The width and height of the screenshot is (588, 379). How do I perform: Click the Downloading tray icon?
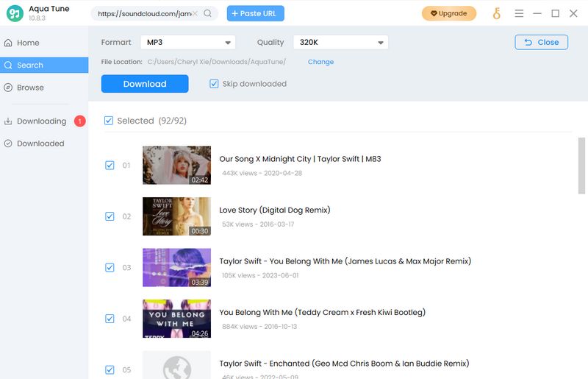(x=8, y=121)
